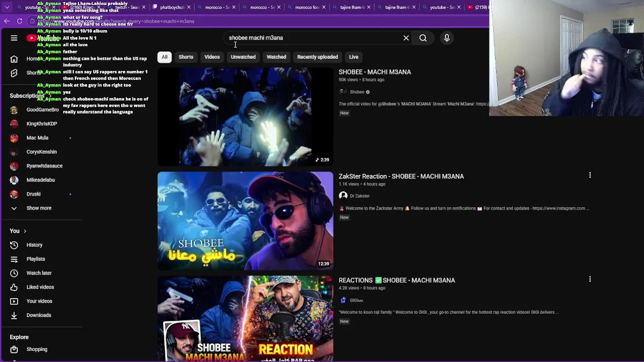Select the Unwatched filter chip
Screen dimensions: 644x362
tap(243, 57)
